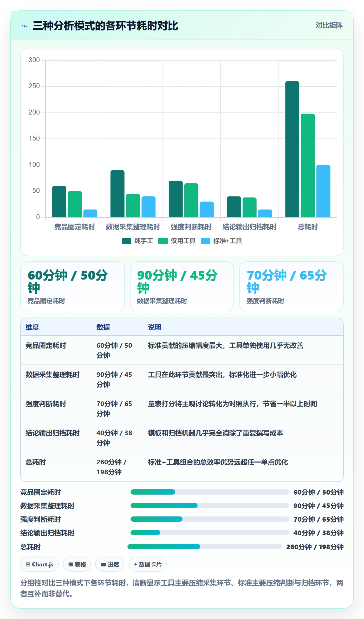Image resolution: width=364 pixels, height=619 pixels.
Task: Click the 强度判断耗时 progress bar
Action: pos(210,519)
